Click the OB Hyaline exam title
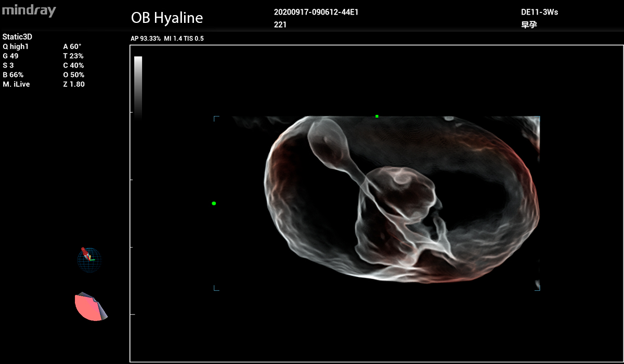This screenshot has width=624, height=364. [167, 18]
